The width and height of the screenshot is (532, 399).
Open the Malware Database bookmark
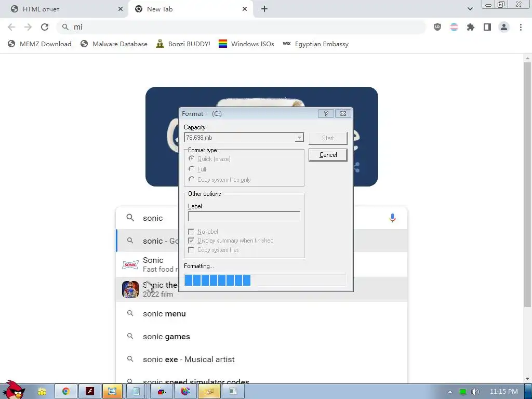point(114,44)
